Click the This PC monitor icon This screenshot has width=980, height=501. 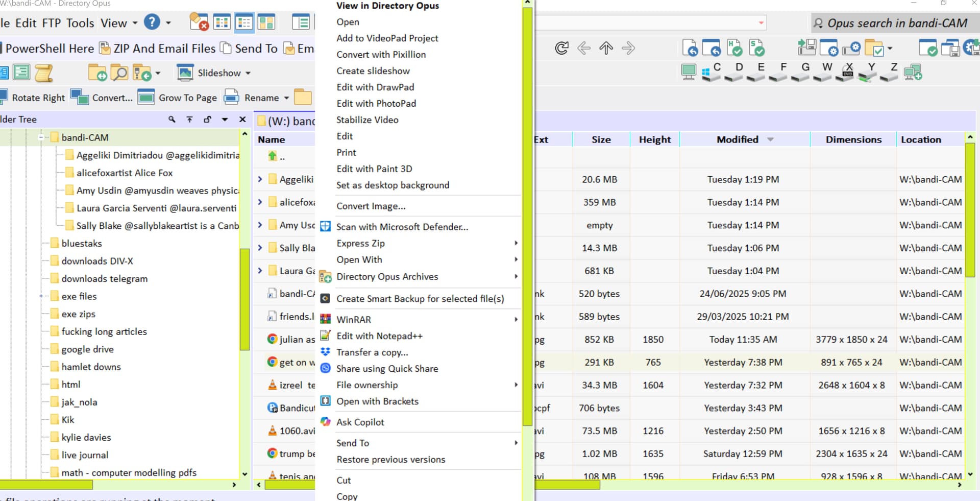click(x=689, y=72)
